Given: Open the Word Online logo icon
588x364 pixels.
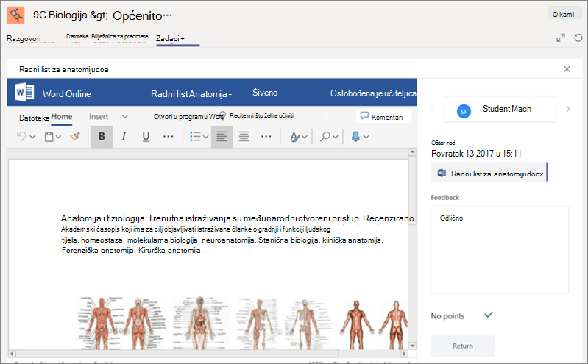Looking at the screenshot, I should pos(24,92).
